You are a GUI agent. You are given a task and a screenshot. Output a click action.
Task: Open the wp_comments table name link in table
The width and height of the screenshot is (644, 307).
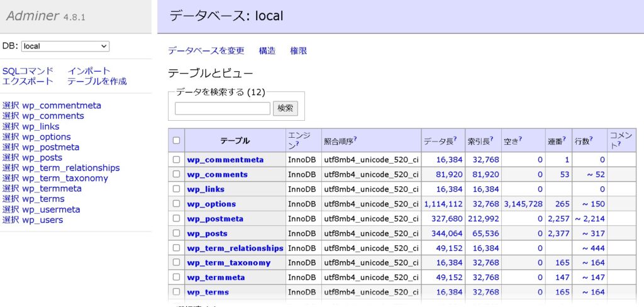[x=217, y=174]
